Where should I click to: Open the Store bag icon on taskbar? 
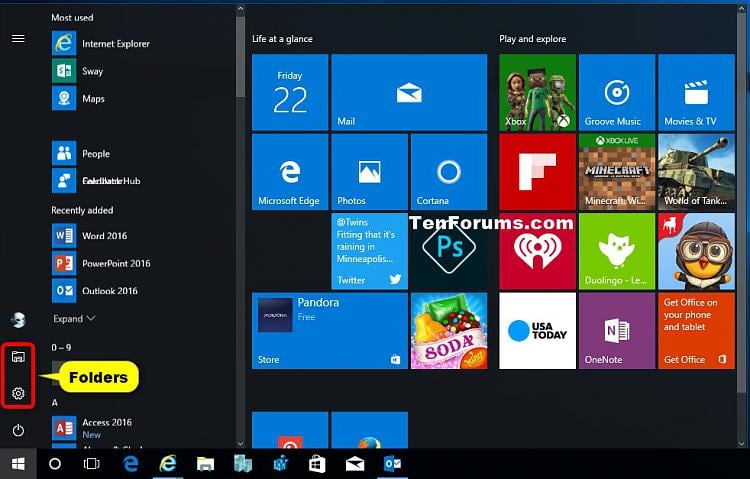pos(317,464)
